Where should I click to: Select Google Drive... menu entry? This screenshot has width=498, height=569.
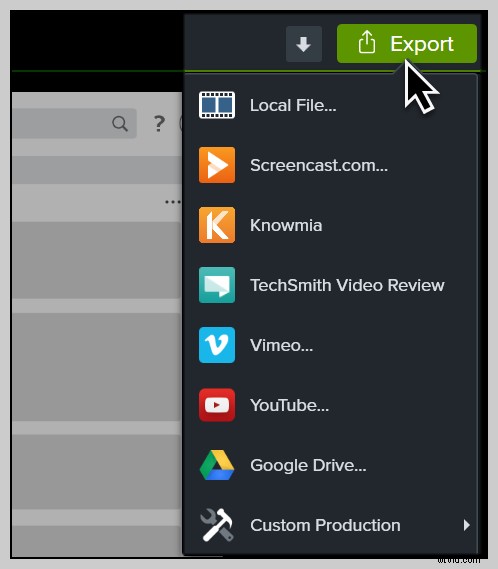point(330,465)
